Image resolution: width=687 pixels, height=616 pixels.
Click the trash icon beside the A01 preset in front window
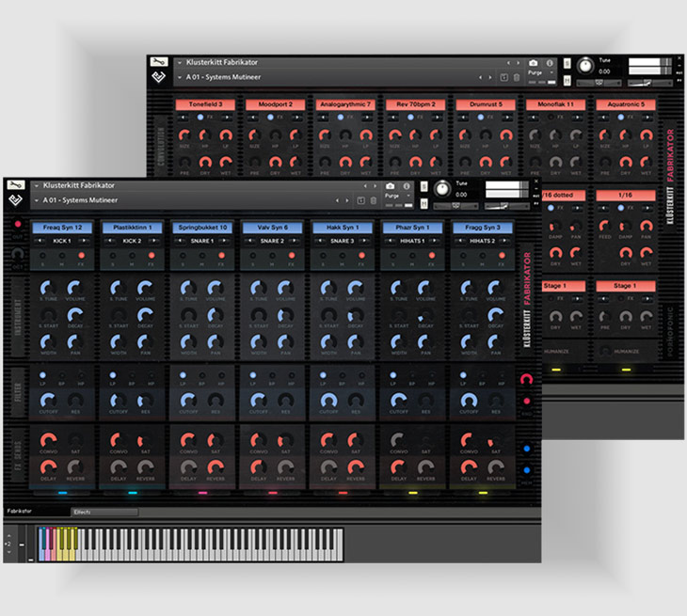(x=374, y=200)
